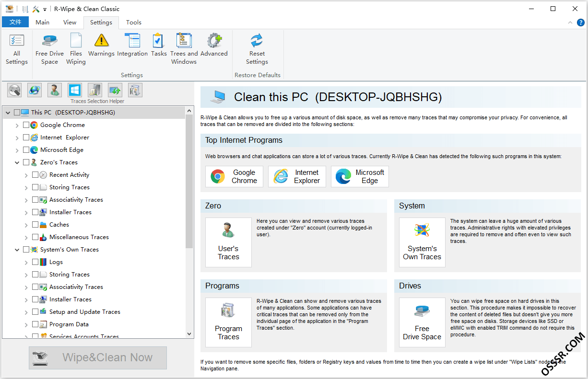Open the Google Chrome traces button

coord(234,176)
